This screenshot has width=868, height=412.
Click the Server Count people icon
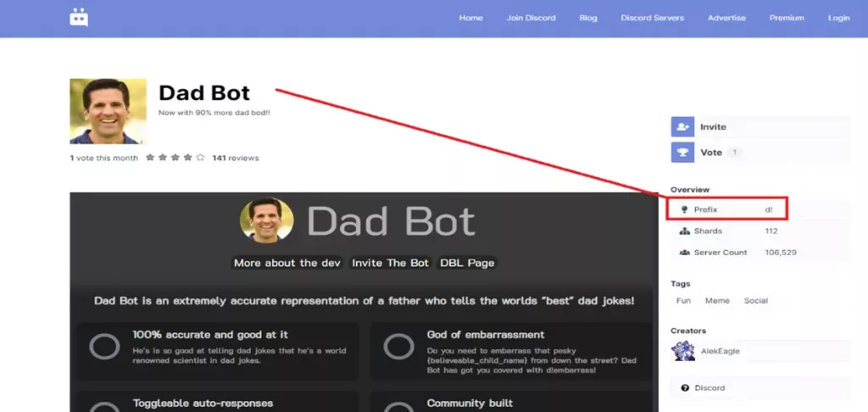click(684, 253)
